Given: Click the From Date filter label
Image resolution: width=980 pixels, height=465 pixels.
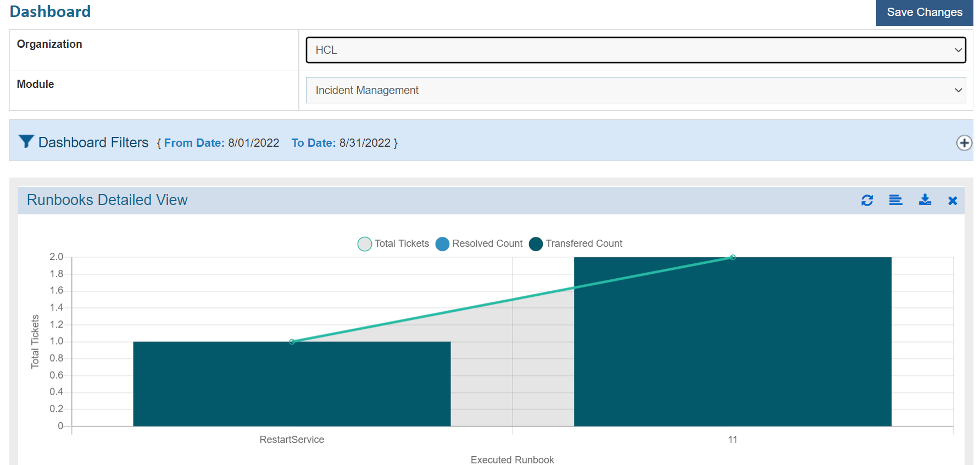Looking at the screenshot, I should (194, 143).
